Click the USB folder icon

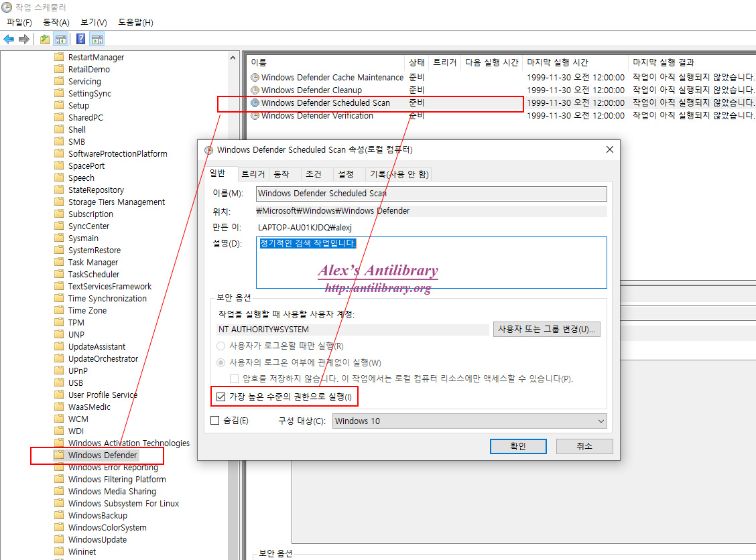[59, 382]
